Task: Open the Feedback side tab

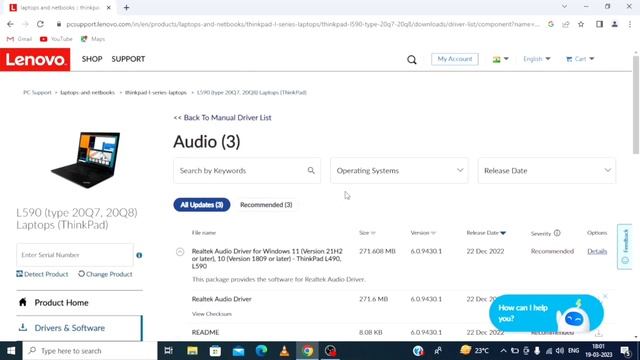Action: tap(625, 247)
